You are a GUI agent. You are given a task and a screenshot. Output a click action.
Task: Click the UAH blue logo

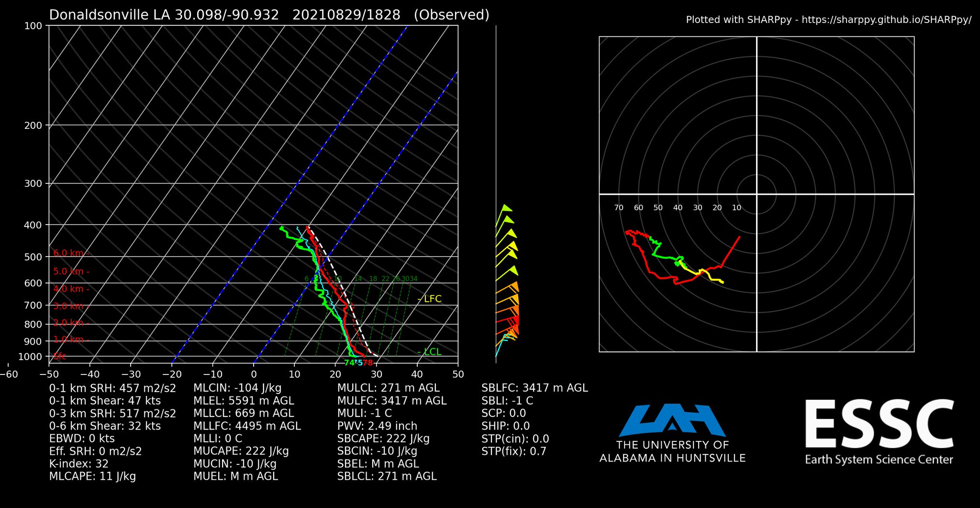[672, 420]
